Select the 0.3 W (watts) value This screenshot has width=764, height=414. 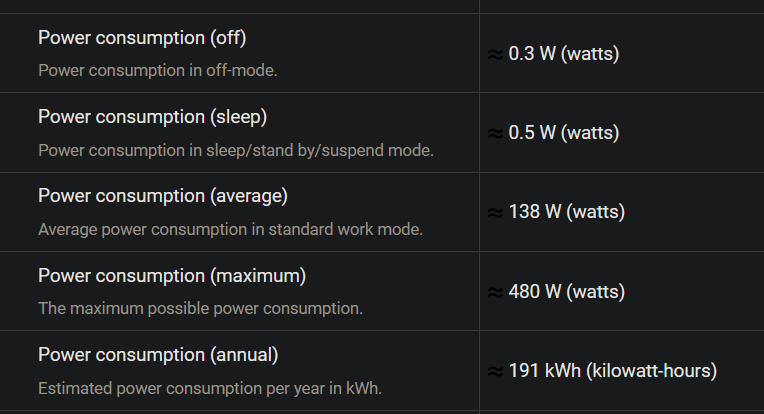(564, 54)
